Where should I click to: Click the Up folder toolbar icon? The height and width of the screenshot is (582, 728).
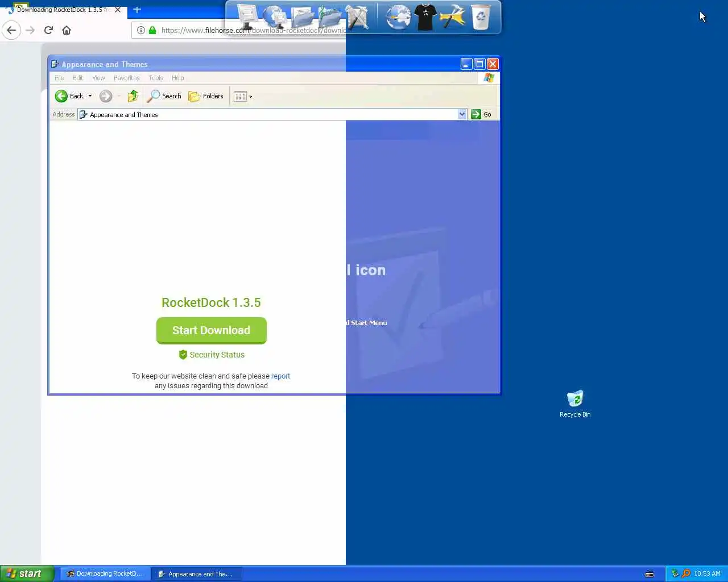click(133, 96)
